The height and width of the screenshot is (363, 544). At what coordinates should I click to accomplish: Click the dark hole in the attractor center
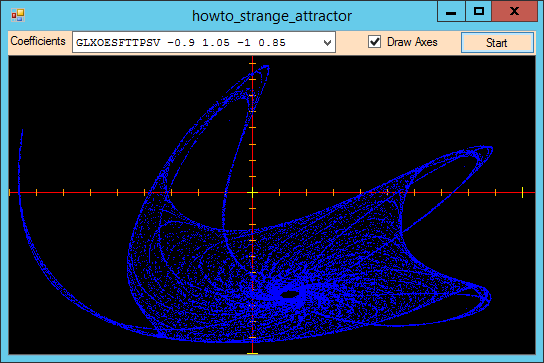[x=289, y=295]
